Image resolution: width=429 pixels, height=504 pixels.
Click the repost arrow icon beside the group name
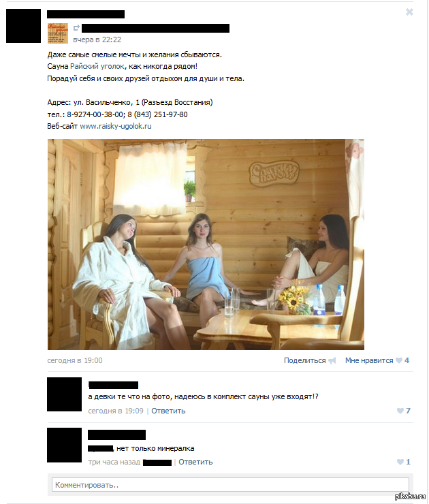(x=76, y=28)
